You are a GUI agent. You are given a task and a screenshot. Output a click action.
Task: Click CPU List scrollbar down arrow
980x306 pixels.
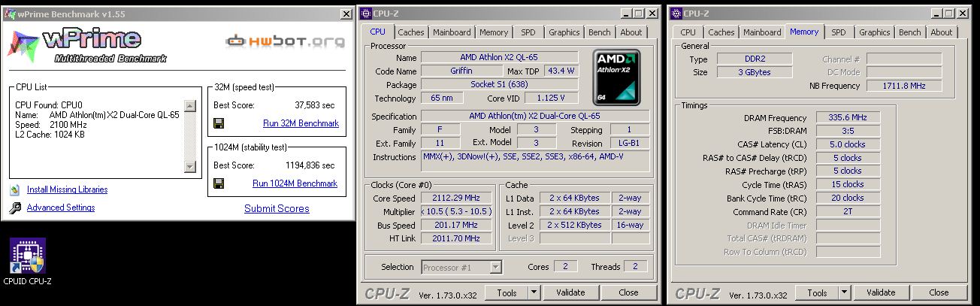coord(190,165)
